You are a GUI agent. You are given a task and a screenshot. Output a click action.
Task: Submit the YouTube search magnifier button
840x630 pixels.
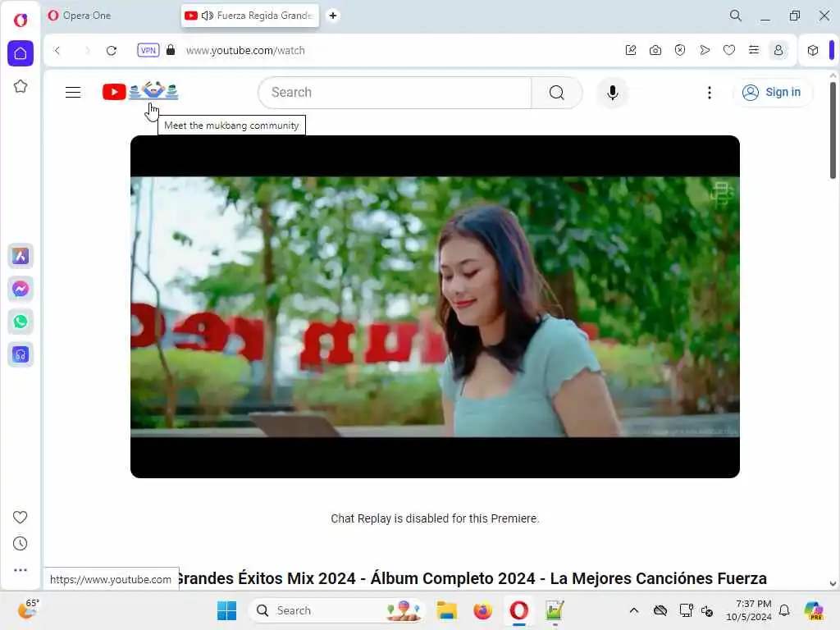tap(557, 92)
